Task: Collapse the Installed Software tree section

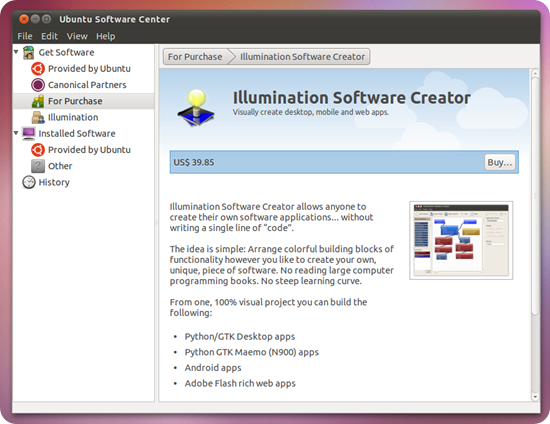Action: (x=16, y=133)
